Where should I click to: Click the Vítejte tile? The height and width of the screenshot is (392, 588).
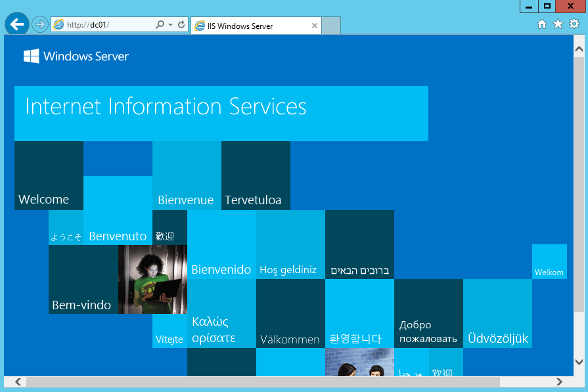pyautogui.click(x=170, y=331)
